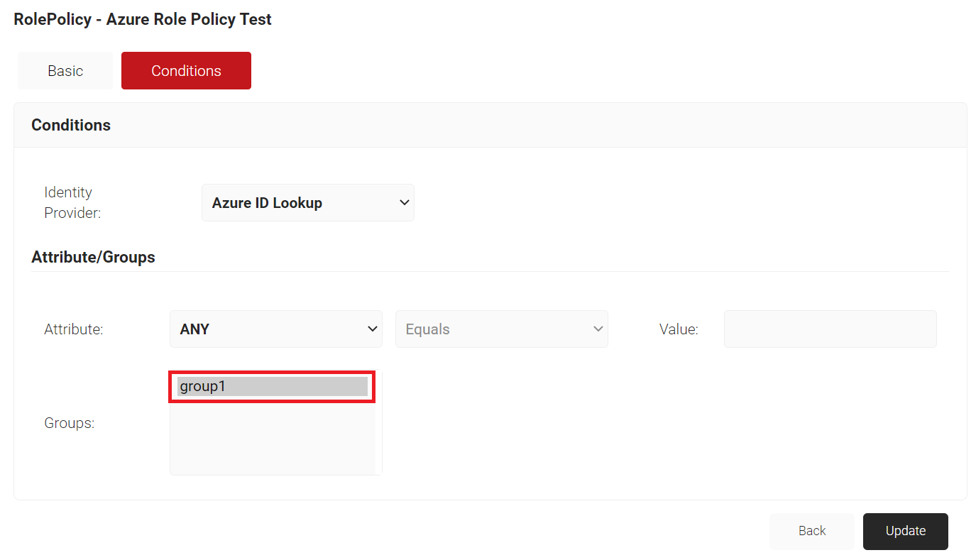The height and width of the screenshot is (560, 976).
Task: Click the Back button
Action: pos(812,532)
